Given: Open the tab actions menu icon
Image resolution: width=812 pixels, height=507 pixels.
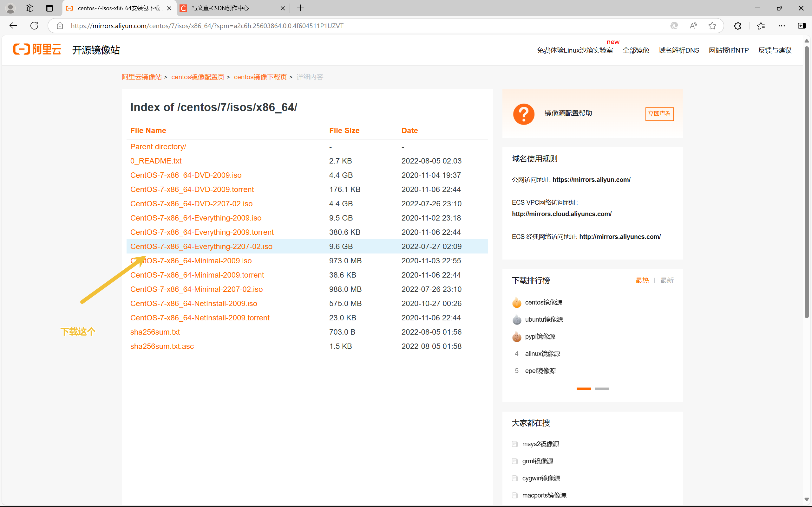Looking at the screenshot, I should click(49, 8).
